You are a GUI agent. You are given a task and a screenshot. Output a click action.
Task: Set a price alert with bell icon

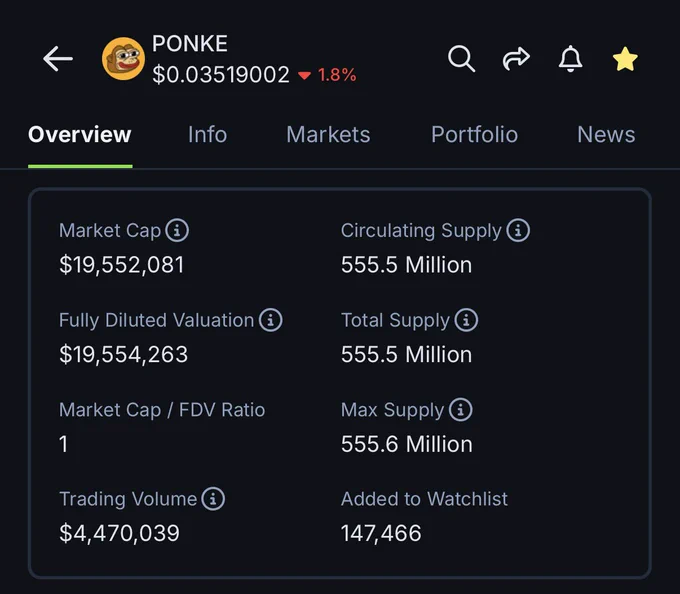570,59
